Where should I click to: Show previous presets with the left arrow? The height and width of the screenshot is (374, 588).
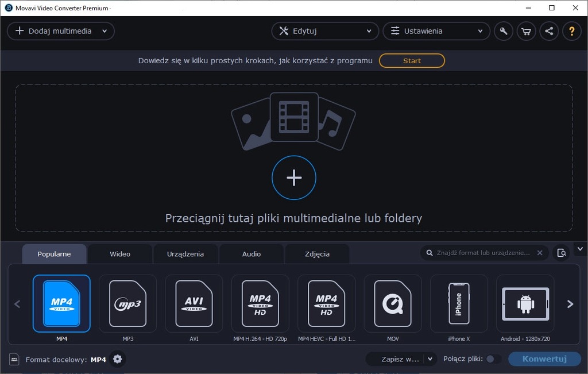17,304
